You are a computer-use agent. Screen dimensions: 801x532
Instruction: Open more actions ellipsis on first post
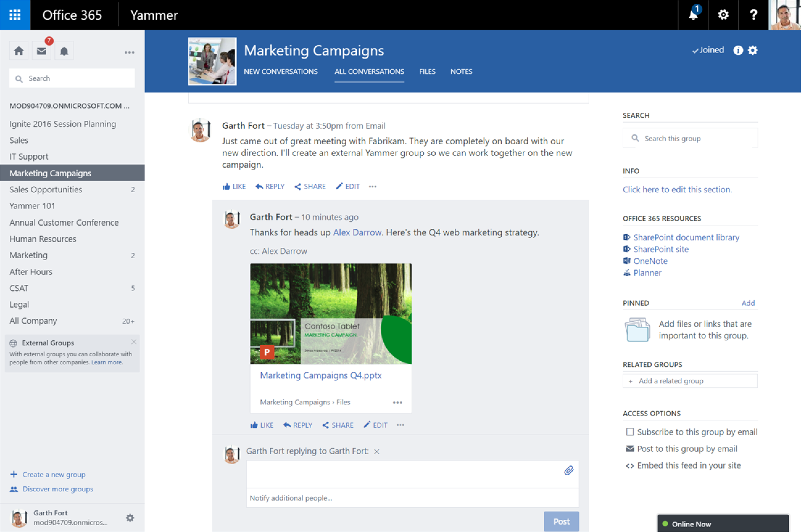coord(372,186)
